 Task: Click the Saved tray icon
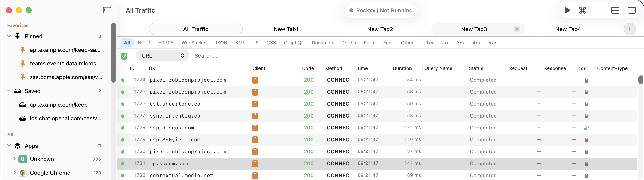(18, 91)
